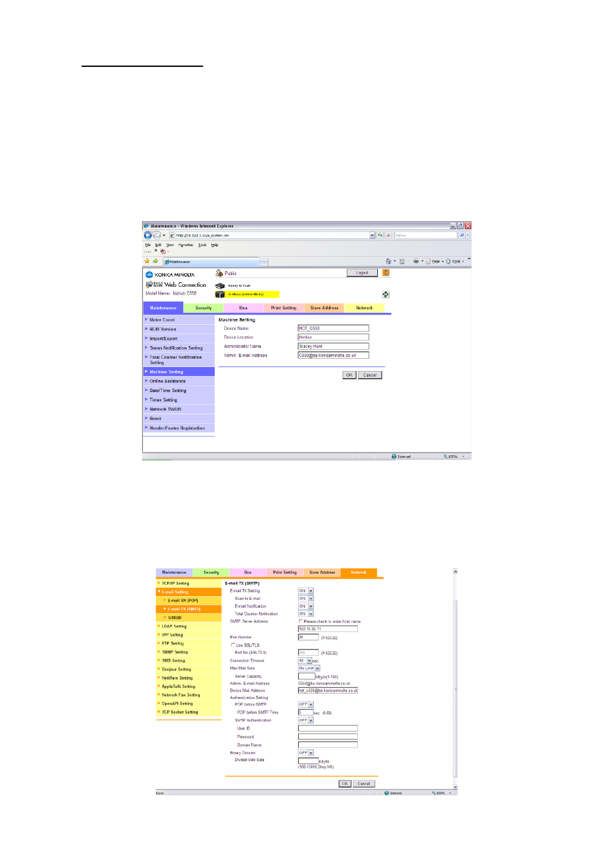Click the green refresh icon below Logout
This screenshot has width=613, height=868.
pyautogui.click(x=386, y=294)
